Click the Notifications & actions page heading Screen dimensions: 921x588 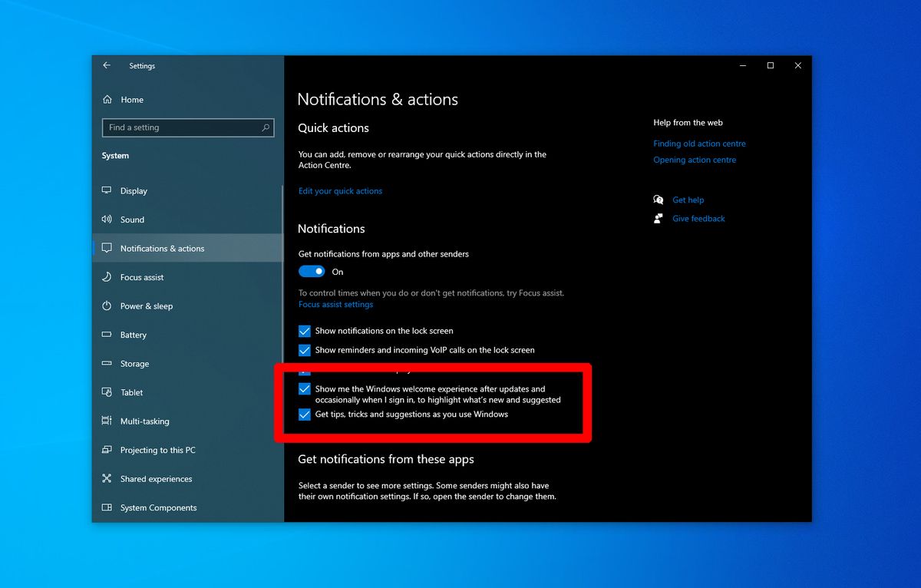[378, 99]
